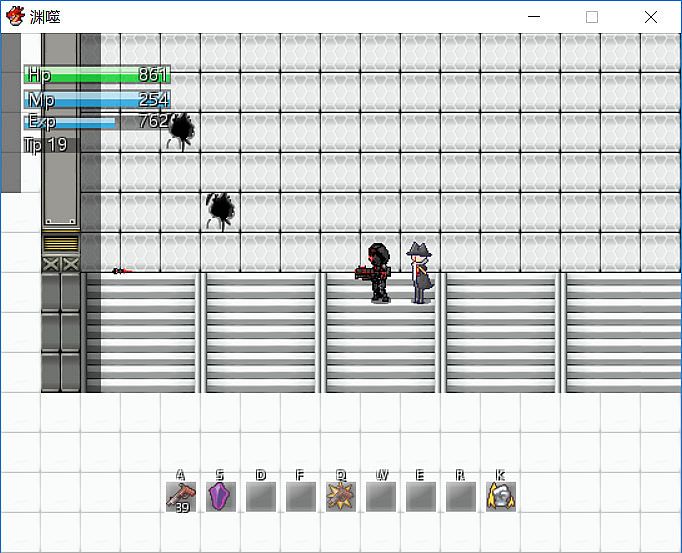Click the yellow striped vent panel
The image size is (682, 553).
click(x=61, y=244)
